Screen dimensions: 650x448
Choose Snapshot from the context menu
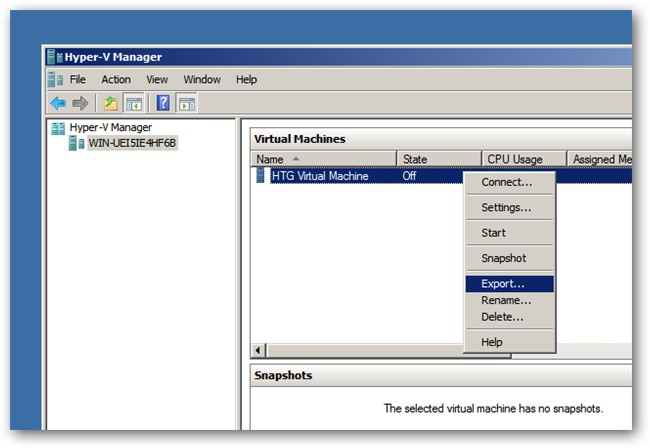(x=509, y=258)
